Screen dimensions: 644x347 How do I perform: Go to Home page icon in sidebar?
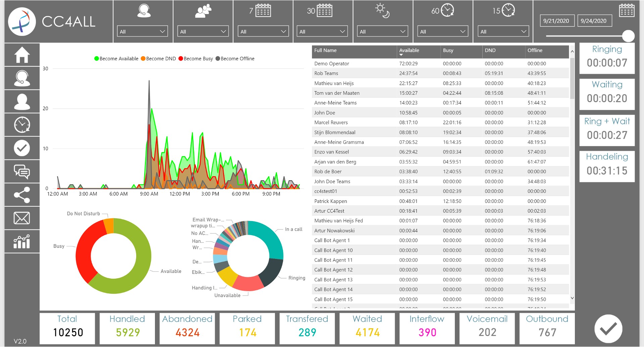(x=22, y=55)
